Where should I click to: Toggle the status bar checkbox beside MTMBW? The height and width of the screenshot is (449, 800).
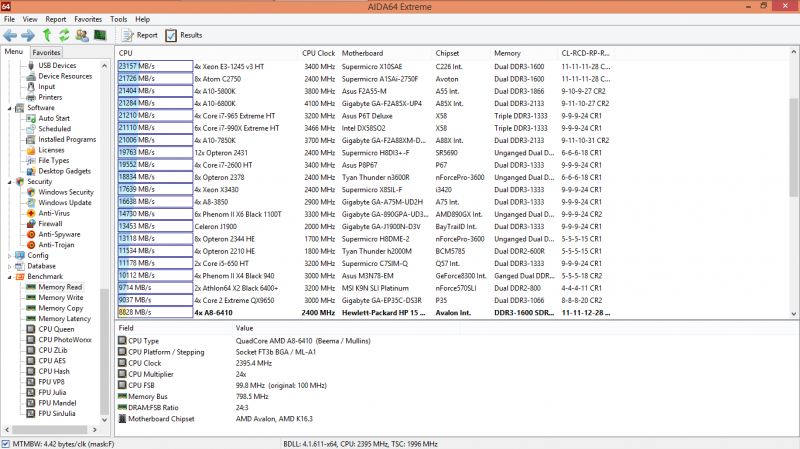coord(6,444)
